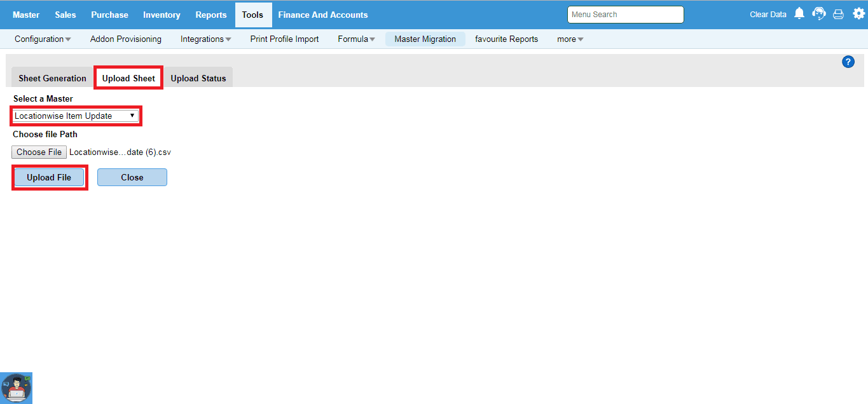Open the Purchase menu
This screenshot has width=868, height=404.
tap(109, 15)
